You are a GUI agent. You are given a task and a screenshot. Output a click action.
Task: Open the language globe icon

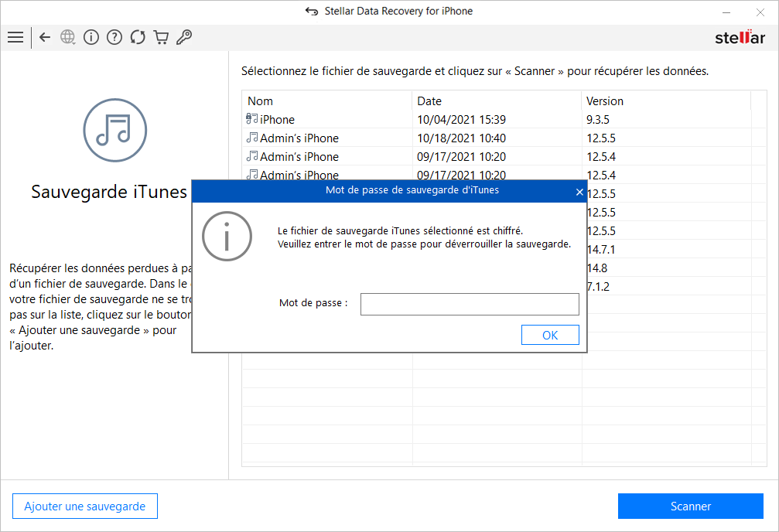coord(67,37)
